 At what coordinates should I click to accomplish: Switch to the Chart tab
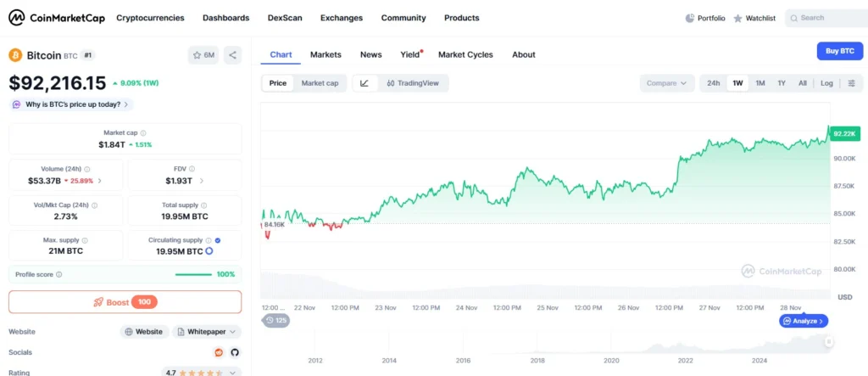pos(281,54)
